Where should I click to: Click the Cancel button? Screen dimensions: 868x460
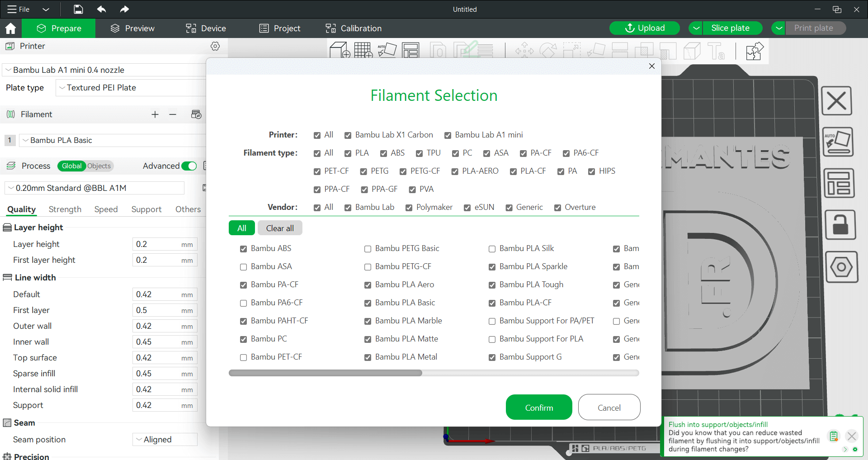pyautogui.click(x=609, y=407)
